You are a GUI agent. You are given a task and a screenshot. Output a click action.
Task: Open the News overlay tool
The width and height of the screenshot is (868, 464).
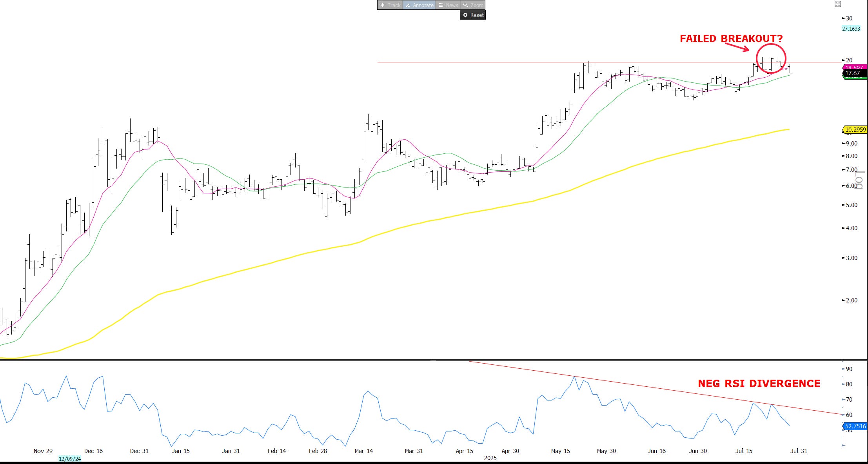pos(448,5)
